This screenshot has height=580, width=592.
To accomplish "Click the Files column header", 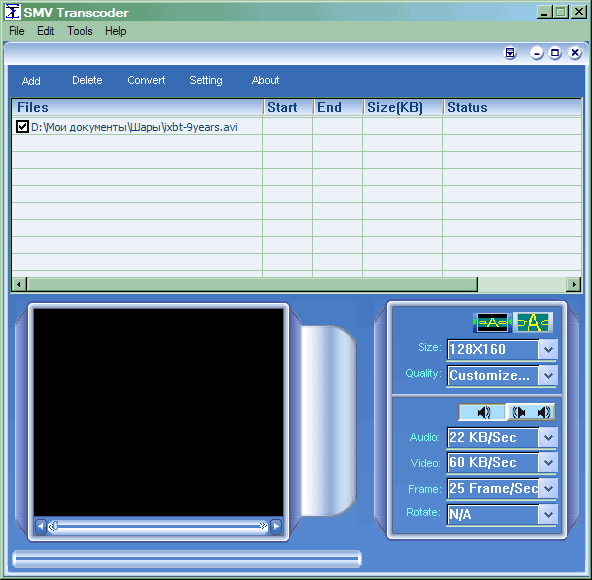I will pos(137,107).
